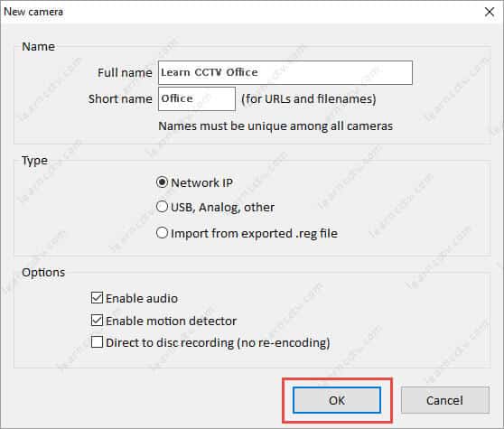This screenshot has height=429, width=504.
Task: Click the Options group heading
Action: coord(43,272)
